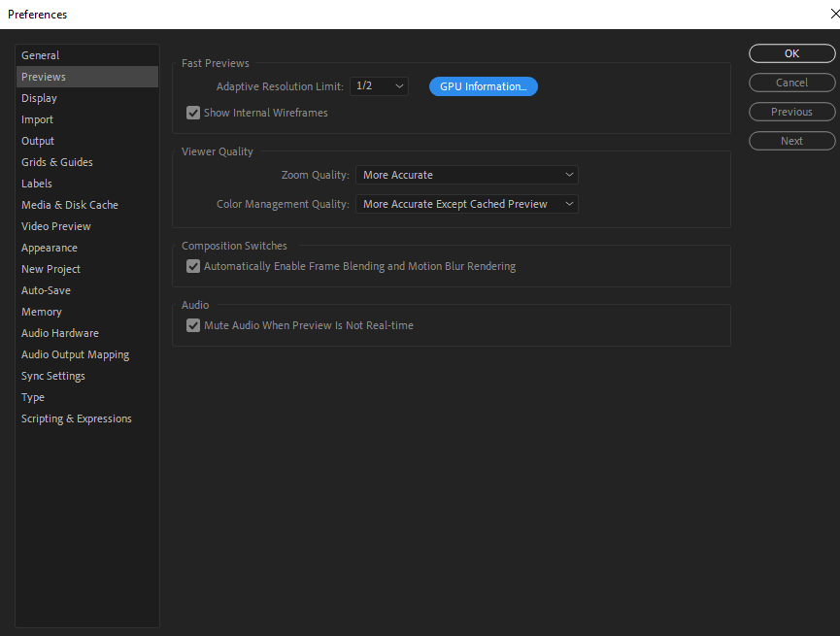Open the Color Management Quality dropdown

point(466,203)
